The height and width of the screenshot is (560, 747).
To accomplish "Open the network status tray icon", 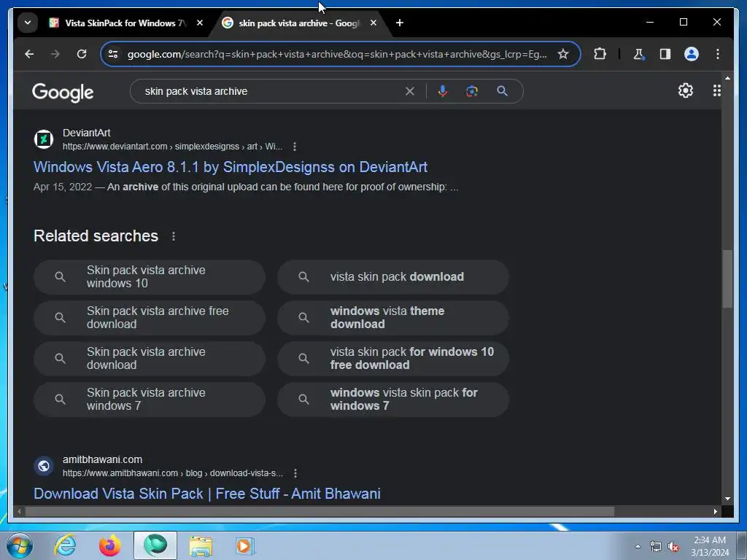I will coord(656,547).
